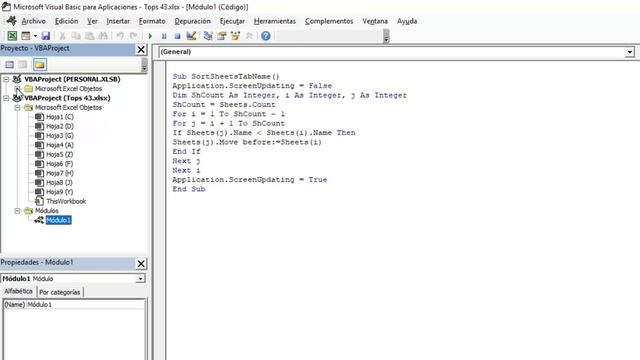Open the Ventana menu
640x360 pixels.
375,21
